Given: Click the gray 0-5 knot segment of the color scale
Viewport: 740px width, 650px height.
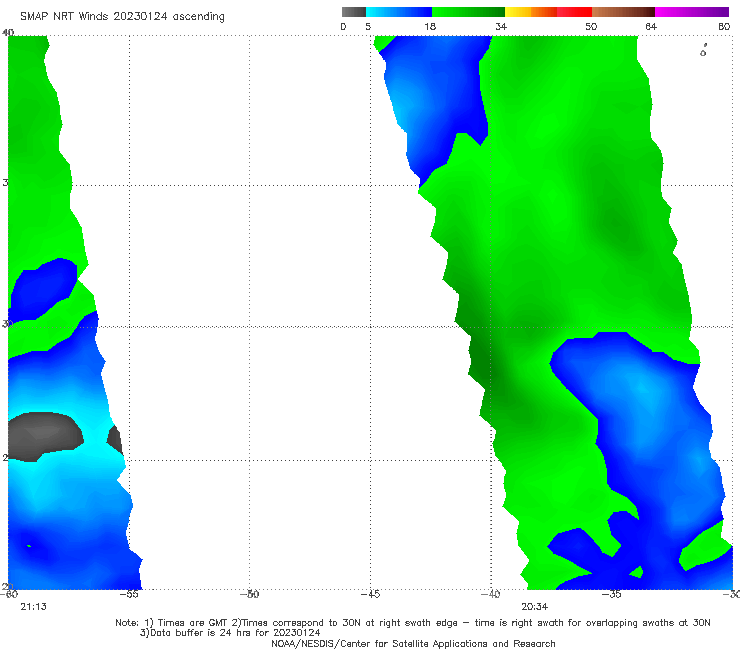Looking at the screenshot, I should 353,12.
